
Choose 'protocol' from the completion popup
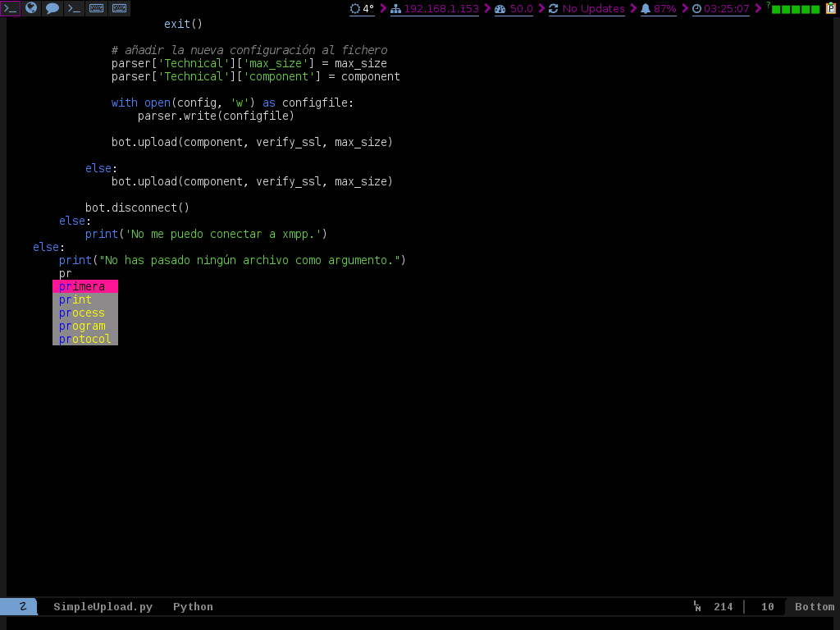point(85,339)
